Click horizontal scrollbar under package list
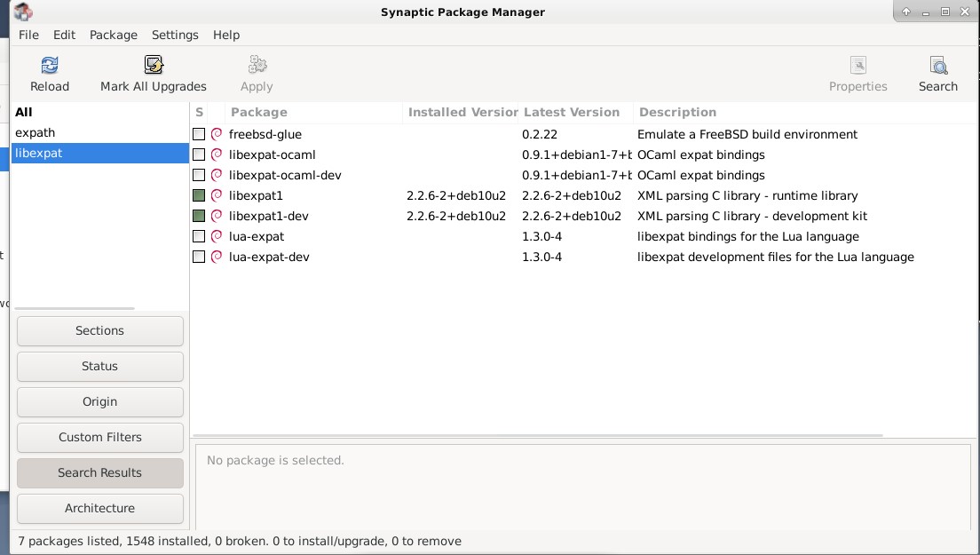 coord(538,435)
